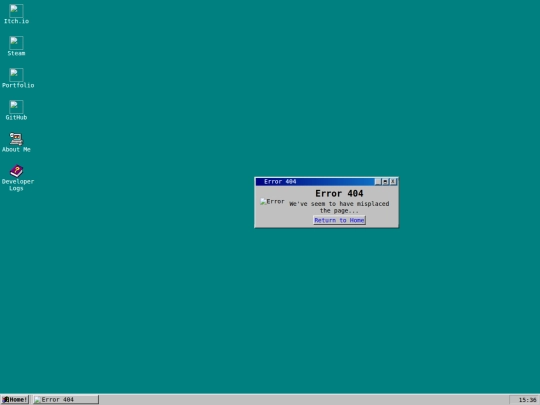Click the 'Error 404' heading text
The width and height of the screenshot is (540, 405).
pos(339,194)
